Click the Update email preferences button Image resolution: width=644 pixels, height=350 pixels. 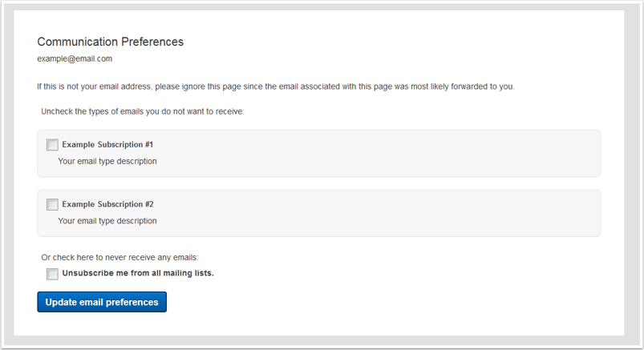(x=102, y=302)
